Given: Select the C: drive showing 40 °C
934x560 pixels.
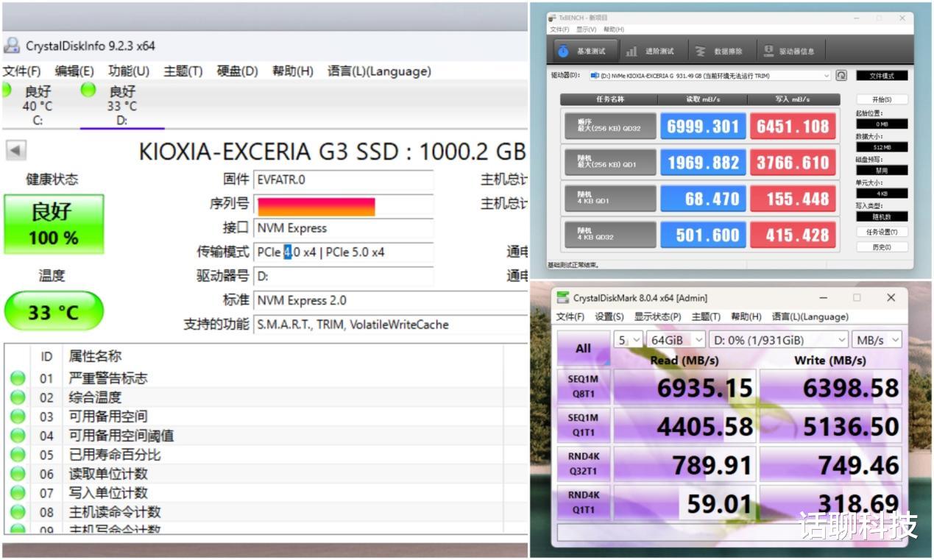Looking at the screenshot, I should (37, 105).
